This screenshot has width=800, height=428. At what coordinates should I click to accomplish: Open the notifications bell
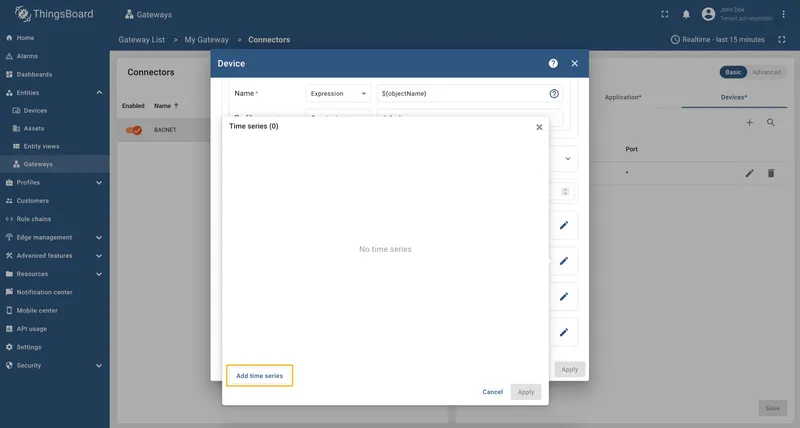pos(686,14)
